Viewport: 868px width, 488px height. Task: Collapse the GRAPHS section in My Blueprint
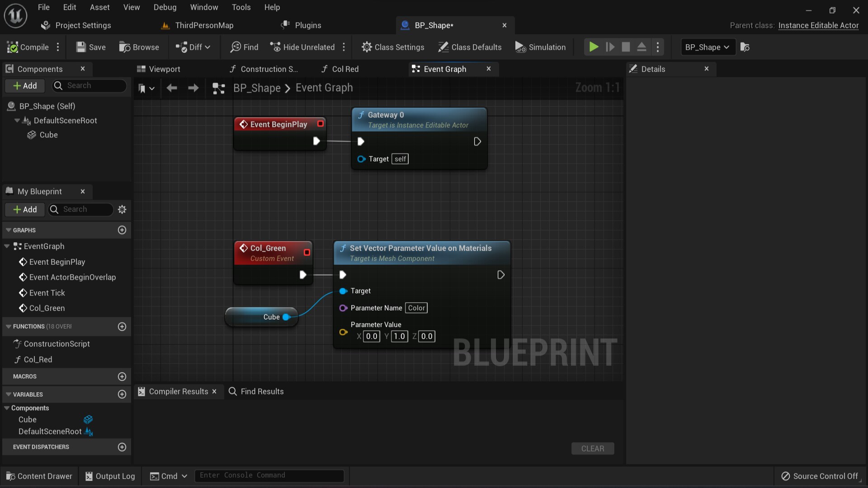click(x=9, y=230)
